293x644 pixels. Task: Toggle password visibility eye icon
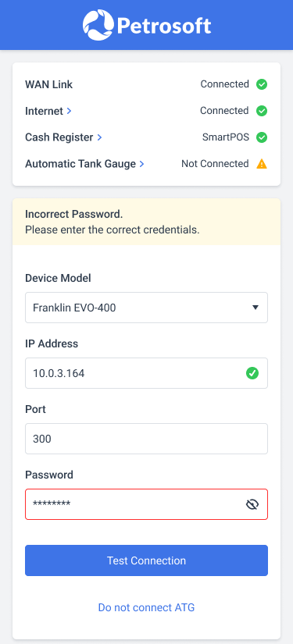tap(252, 504)
